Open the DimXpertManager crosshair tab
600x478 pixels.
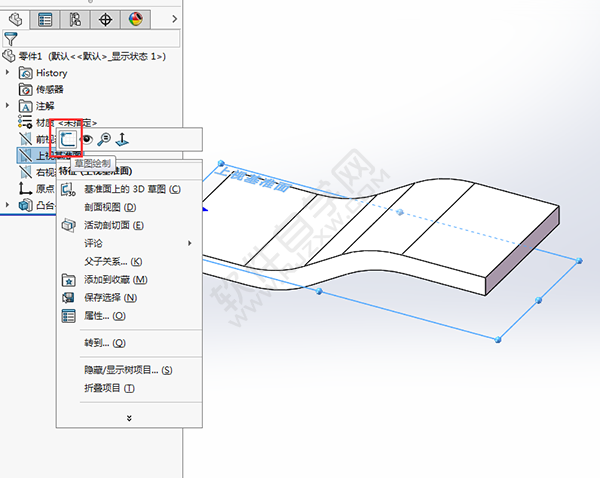point(107,18)
